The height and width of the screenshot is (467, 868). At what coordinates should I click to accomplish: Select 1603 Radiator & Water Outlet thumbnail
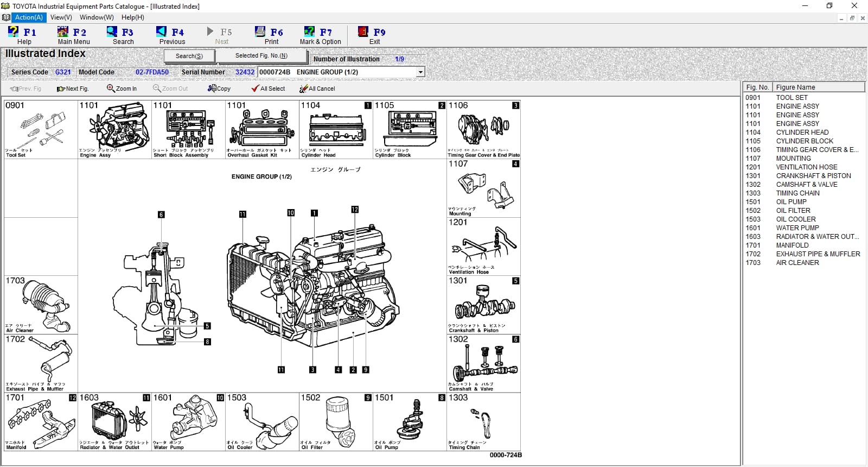click(114, 422)
